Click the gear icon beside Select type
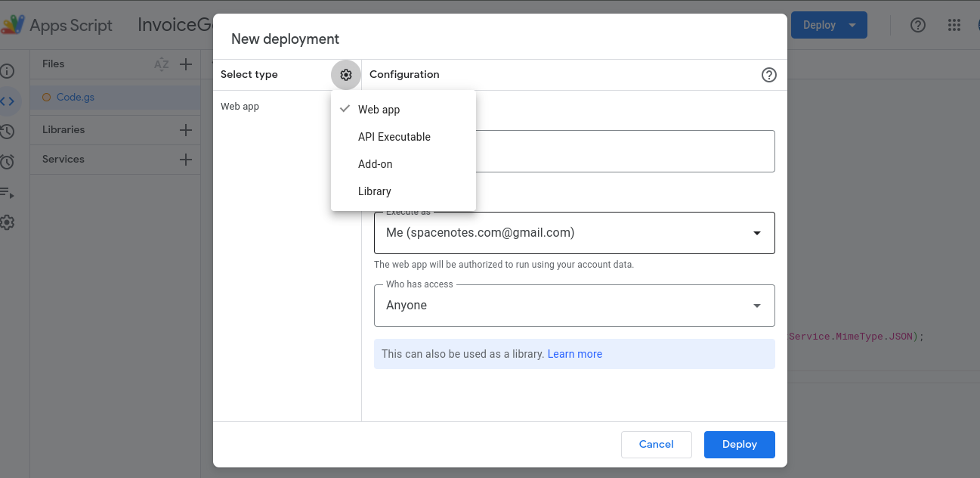 tap(346, 75)
